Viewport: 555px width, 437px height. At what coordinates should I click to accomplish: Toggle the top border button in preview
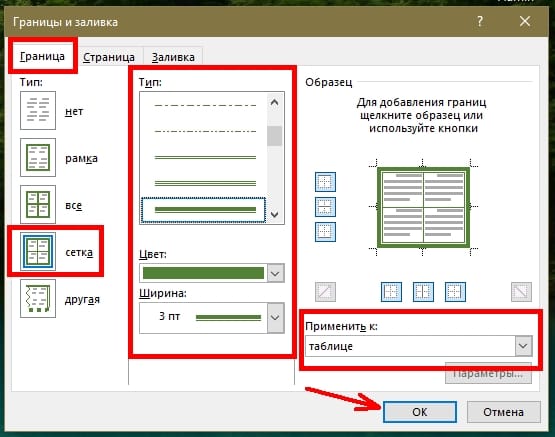(325, 182)
